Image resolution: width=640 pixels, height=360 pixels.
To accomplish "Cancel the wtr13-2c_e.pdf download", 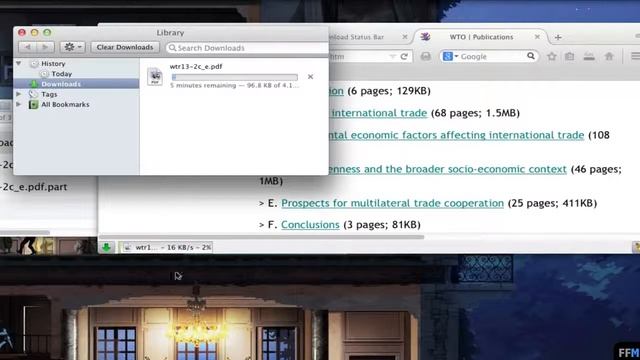I will 310,77.
